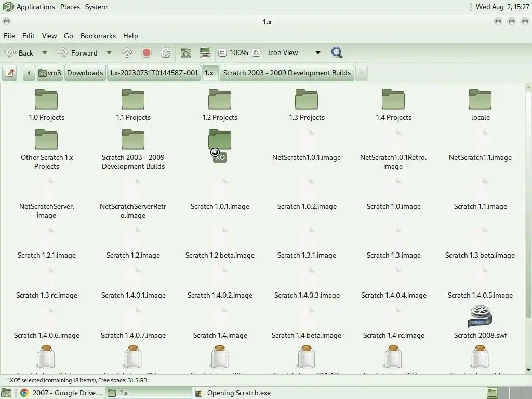Open the Edit menu
The image size is (532, 399).
(29, 36)
